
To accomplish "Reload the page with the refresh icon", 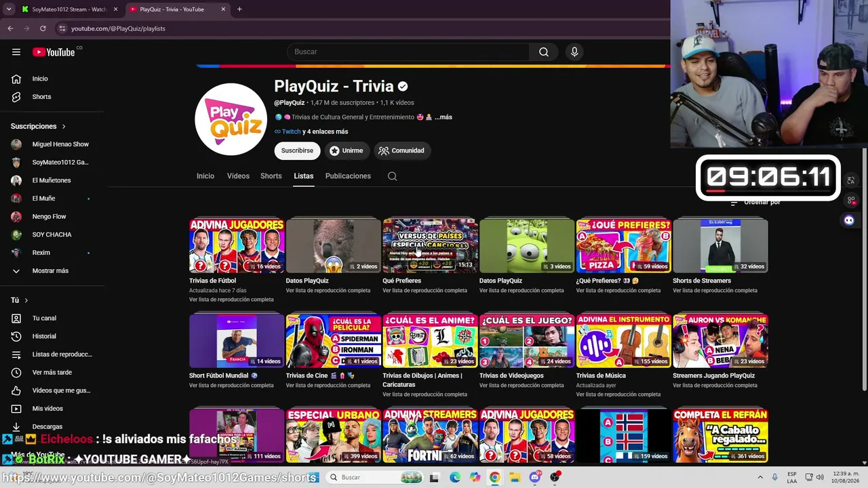I will point(43,28).
